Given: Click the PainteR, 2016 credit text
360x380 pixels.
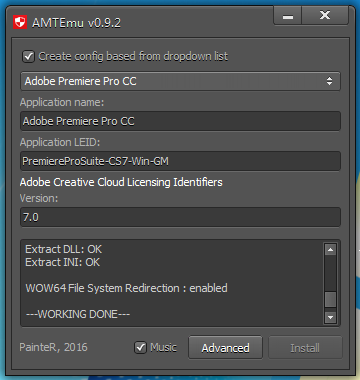Looking at the screenshot, I should pyautogui.click(x=53, y=347).
